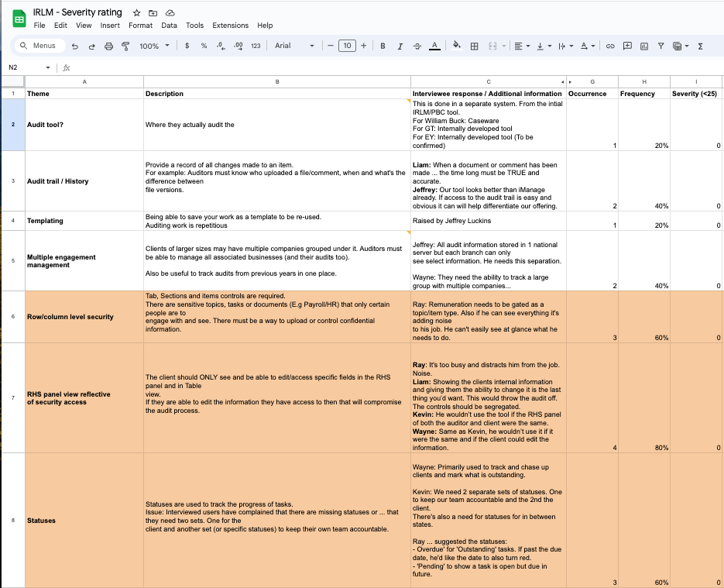Open the View menu

pyautogui.click(x=84, y=26)
